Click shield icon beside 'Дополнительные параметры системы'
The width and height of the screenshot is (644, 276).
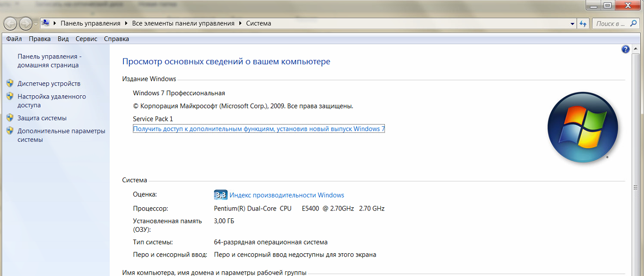10,131
